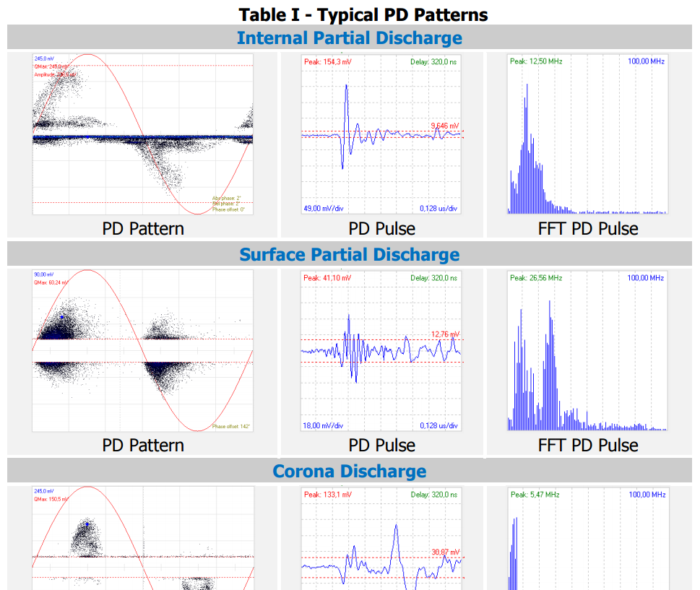Click the '30,87 mV' threshold label
This screenshot has width=700, height=590.
coord(446,552)
